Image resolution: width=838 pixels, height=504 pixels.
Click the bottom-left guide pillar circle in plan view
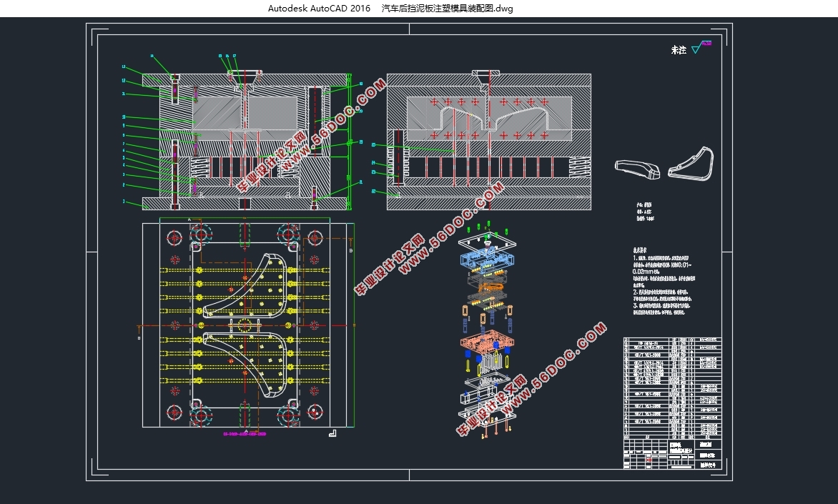tap(174, 412)
